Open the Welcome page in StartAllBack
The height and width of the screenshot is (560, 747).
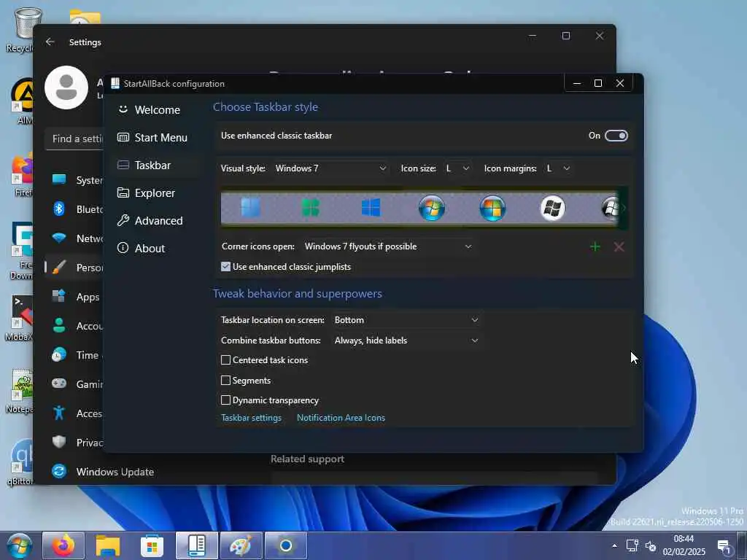[x=157, y=110]
